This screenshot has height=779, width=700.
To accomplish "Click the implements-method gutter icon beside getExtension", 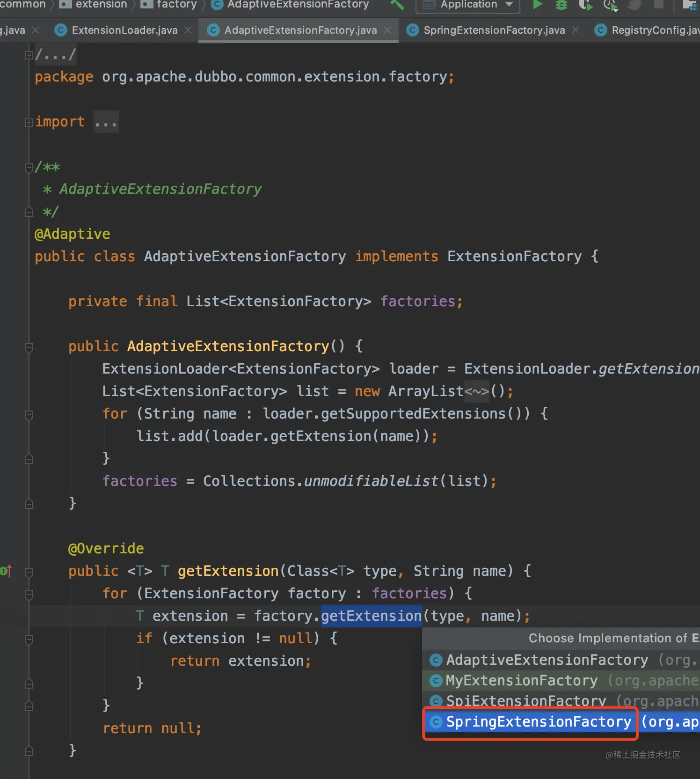I will pyautogui.click(x=6, y=571).
